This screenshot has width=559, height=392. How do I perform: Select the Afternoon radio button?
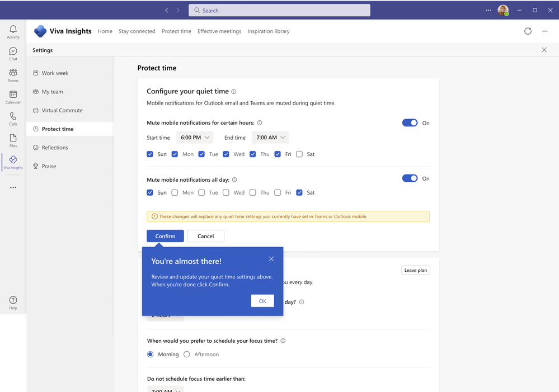pos(186,355)
